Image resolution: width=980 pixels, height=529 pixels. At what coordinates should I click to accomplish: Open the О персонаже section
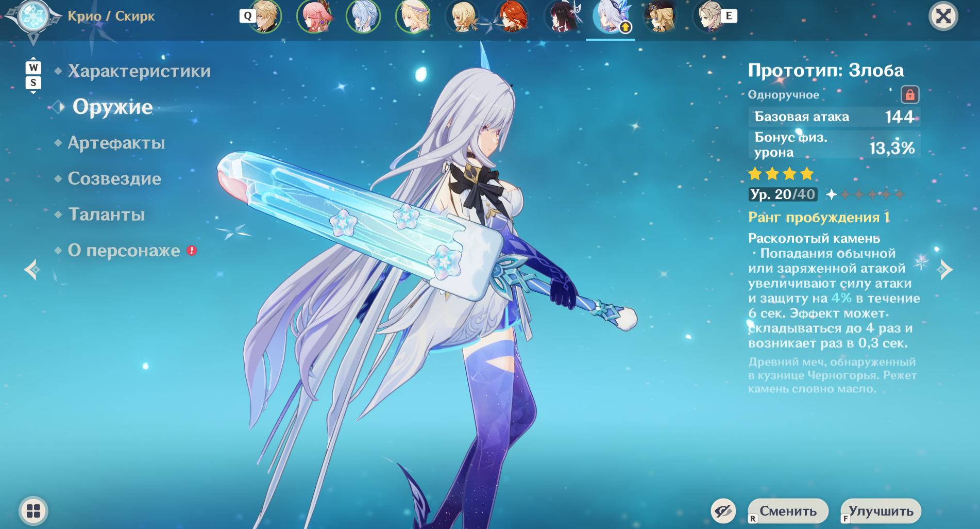[x=124, y=250]
